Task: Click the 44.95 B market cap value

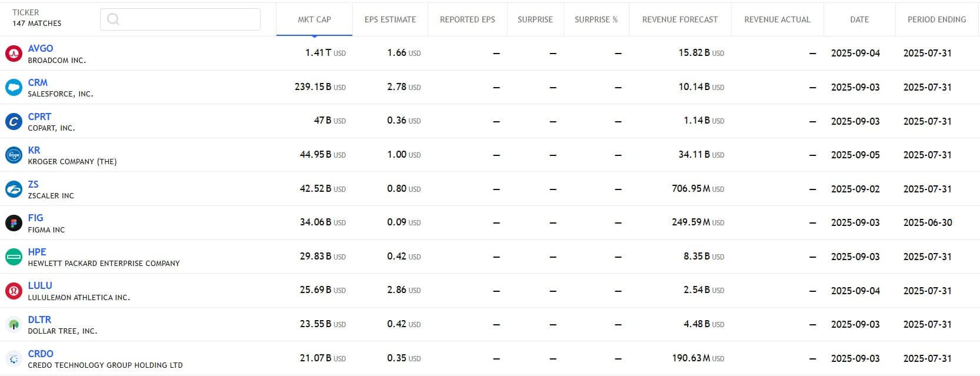Action: 323,155
